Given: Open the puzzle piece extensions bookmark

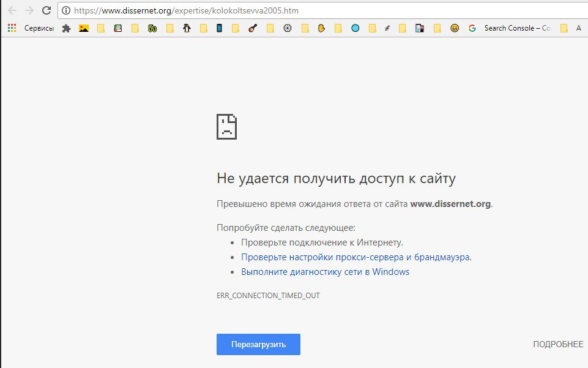Looking at the screenshot, I should (66, 28).
